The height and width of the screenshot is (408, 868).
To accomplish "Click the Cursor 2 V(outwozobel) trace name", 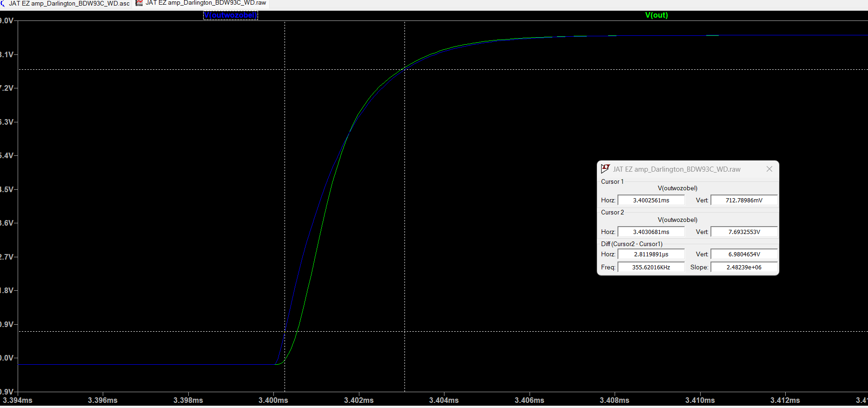I will 677,220.
